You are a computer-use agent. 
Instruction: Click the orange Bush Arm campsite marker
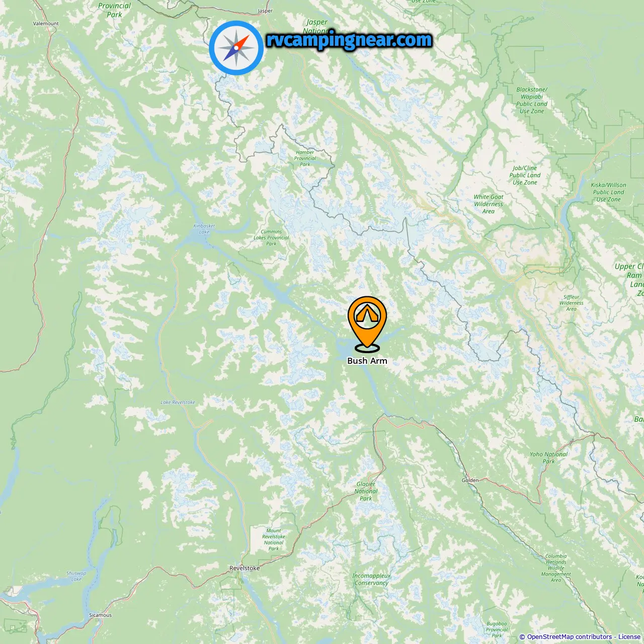367,324
